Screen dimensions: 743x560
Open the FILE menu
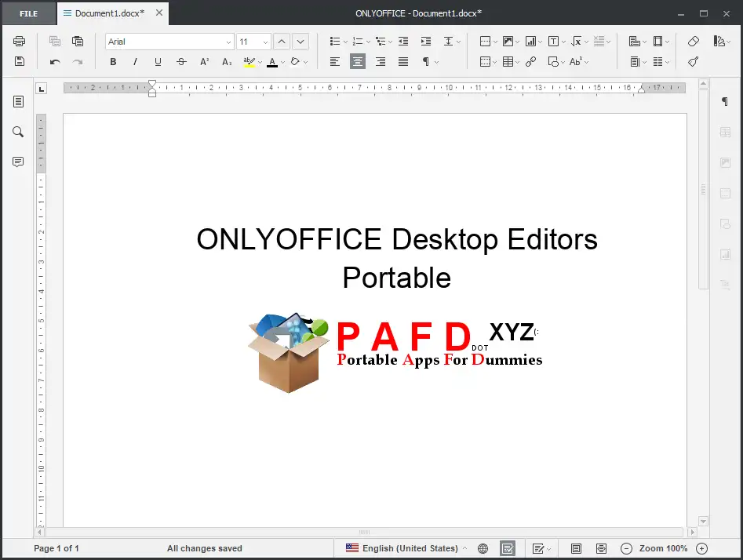coord(29,14)
